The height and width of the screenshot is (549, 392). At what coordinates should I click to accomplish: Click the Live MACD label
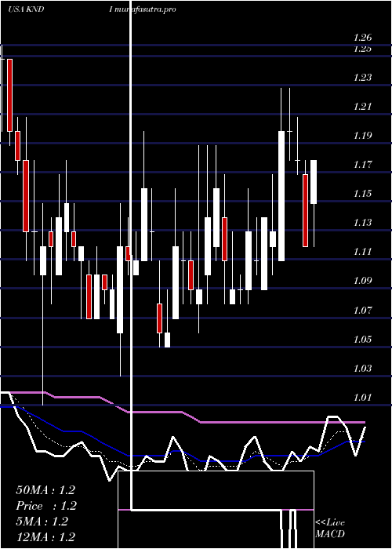[330, 529]
